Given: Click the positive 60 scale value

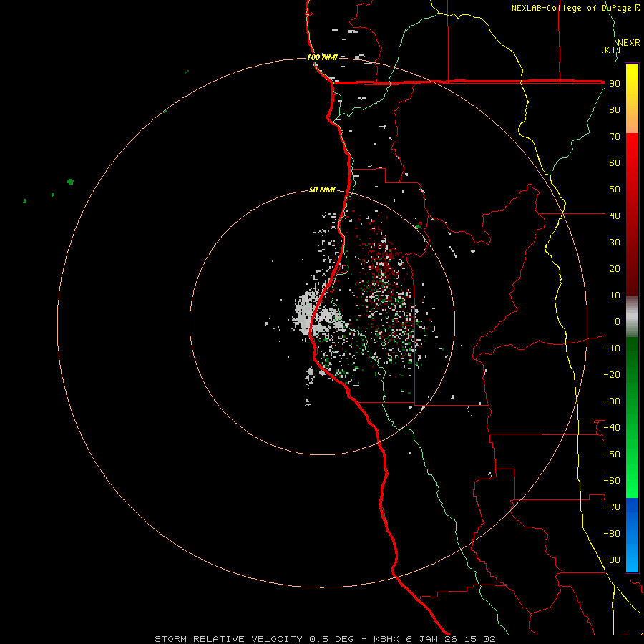Looking at the screenshot, I should tap(615, 163).
